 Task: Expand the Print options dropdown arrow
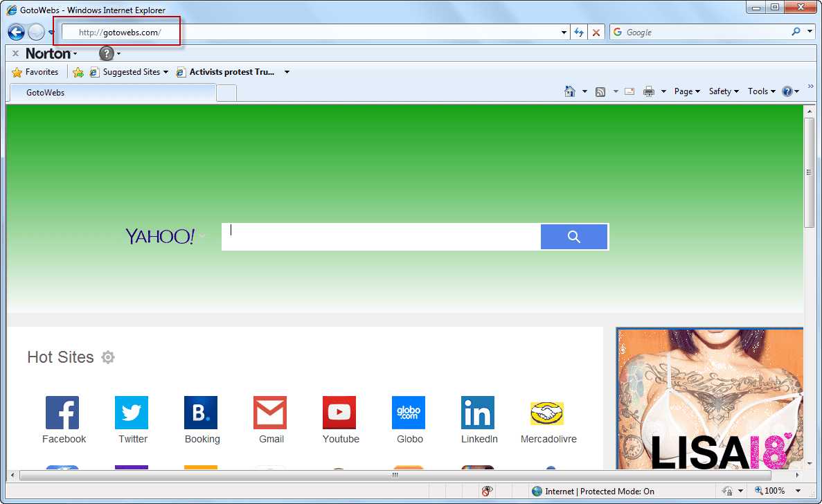pyautogui.click(x=663, y=91)
